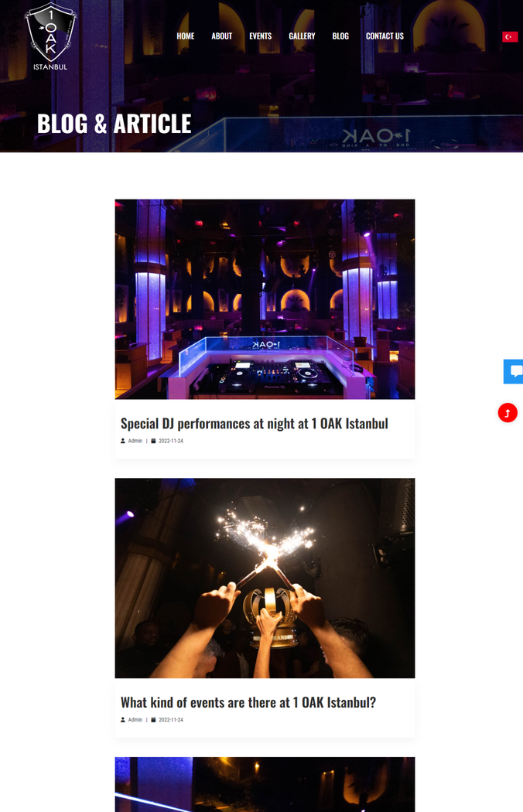Click the 1 OAK Istanbul shield logo
The image size is (523, 812).
pyautogui.click(x=50, y=36)
